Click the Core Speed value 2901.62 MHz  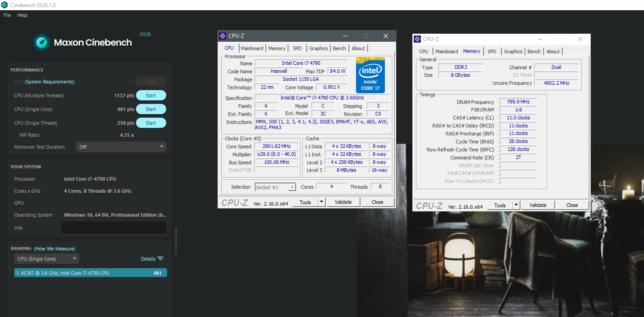[277, 147]
